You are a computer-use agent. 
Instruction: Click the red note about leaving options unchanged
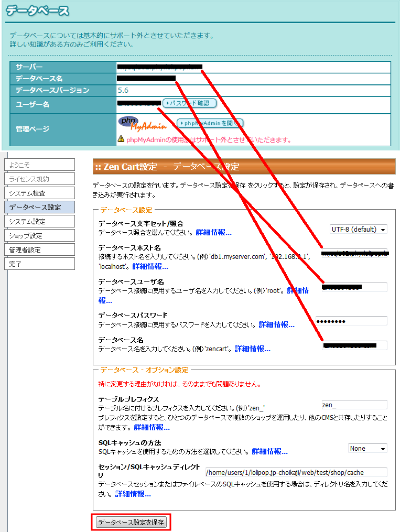(180, 384)
